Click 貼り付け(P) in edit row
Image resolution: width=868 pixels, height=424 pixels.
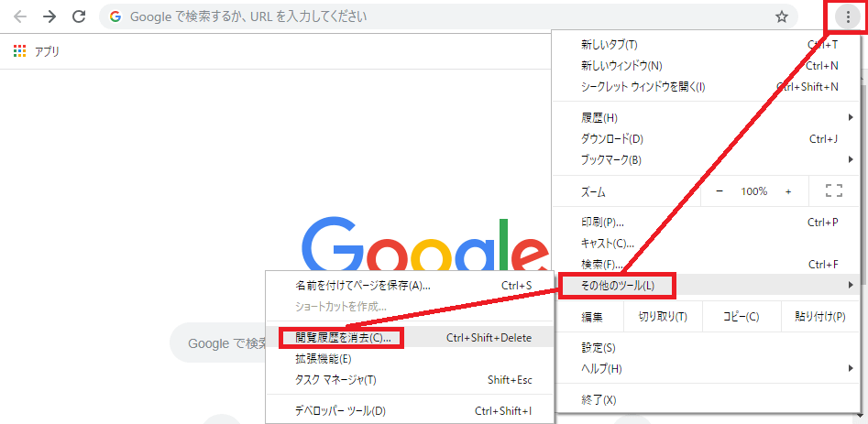[x=819, y=317]
